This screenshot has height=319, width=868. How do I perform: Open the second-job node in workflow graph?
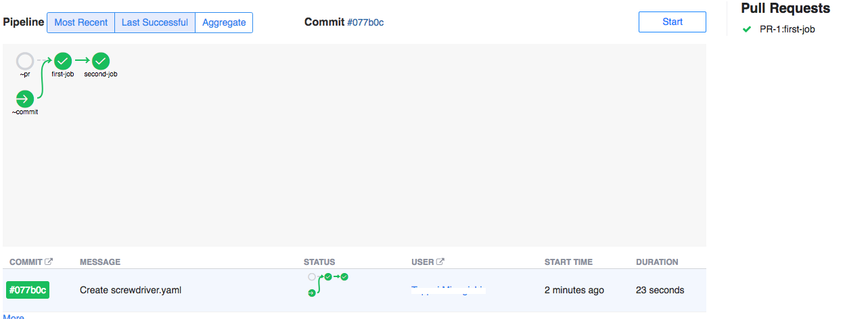(x=101, y=62)
